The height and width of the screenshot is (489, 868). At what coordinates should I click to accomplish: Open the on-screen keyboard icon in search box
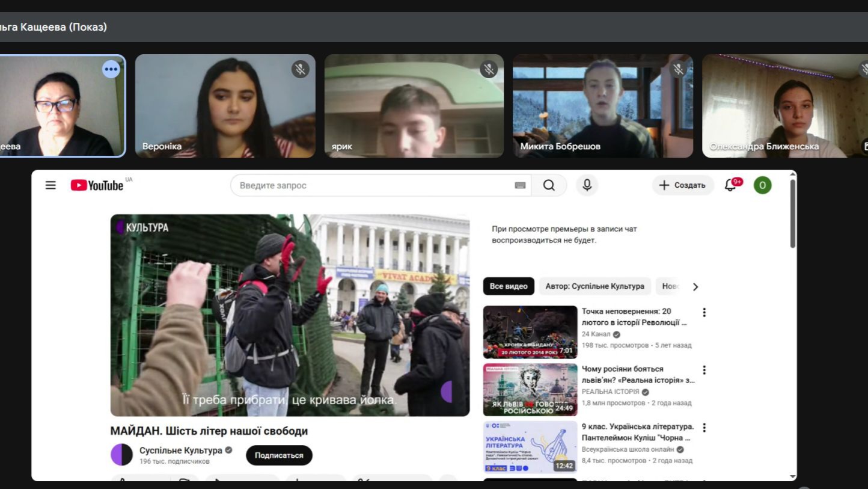(520, 186)
